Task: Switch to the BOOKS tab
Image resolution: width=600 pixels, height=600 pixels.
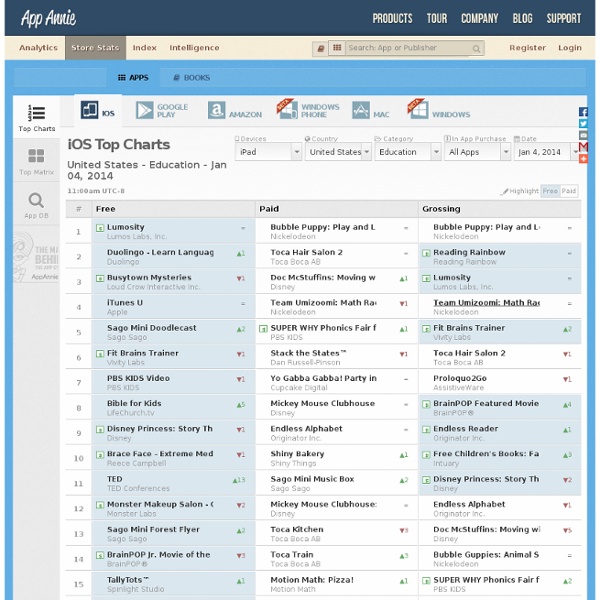Action: 192,78
